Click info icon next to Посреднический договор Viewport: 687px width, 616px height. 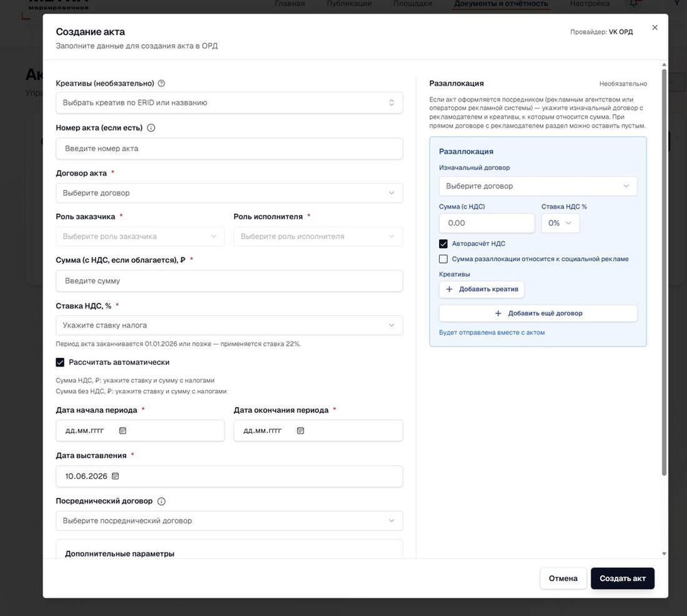pos(161,501)
